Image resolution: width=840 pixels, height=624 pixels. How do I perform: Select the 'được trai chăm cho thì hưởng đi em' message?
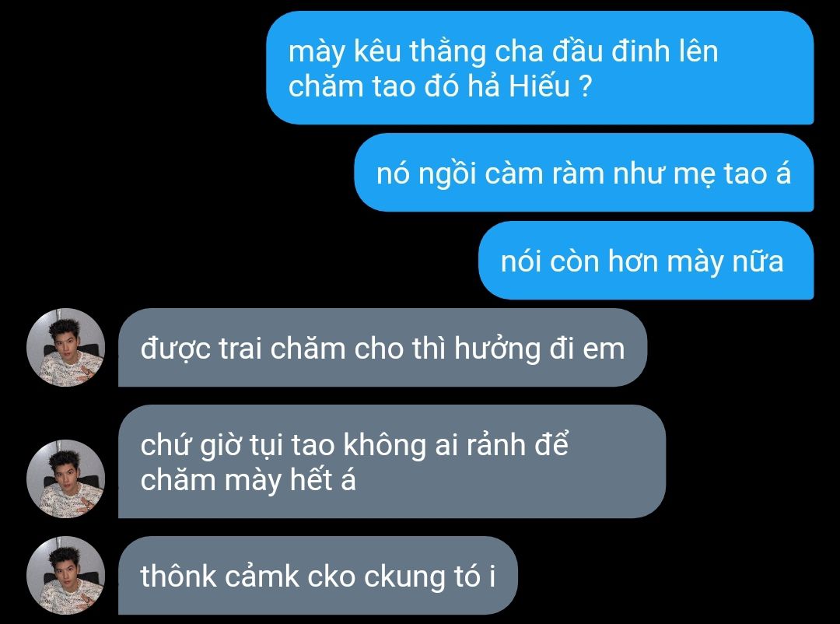click(383, 347)
